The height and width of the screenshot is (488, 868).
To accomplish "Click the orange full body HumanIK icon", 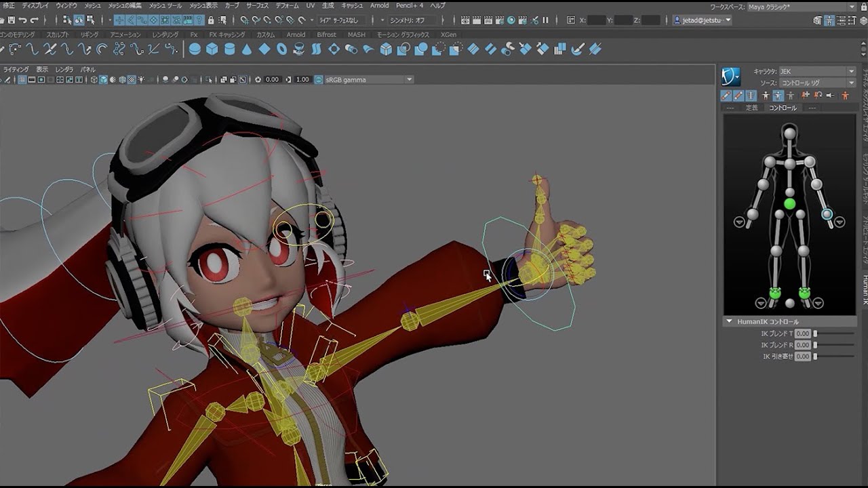I will coord(845,96).
